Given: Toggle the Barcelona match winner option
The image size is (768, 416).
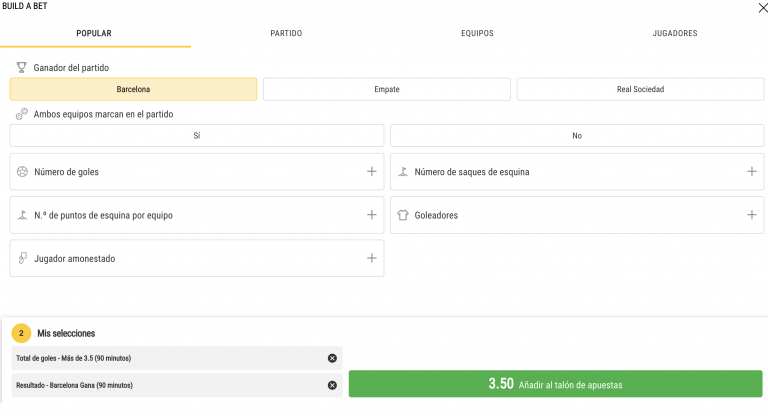Looking at the screenshot, I should pyautogui.click(x=133, y=89).
